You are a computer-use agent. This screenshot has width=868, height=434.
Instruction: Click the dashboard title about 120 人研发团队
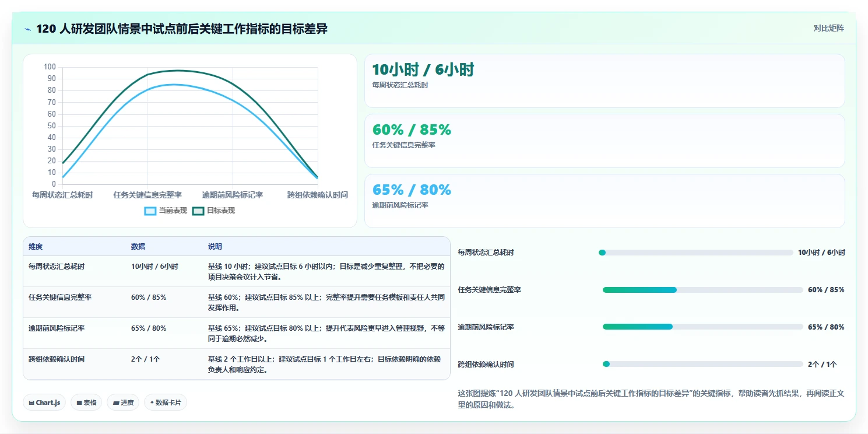pos(182,29)
